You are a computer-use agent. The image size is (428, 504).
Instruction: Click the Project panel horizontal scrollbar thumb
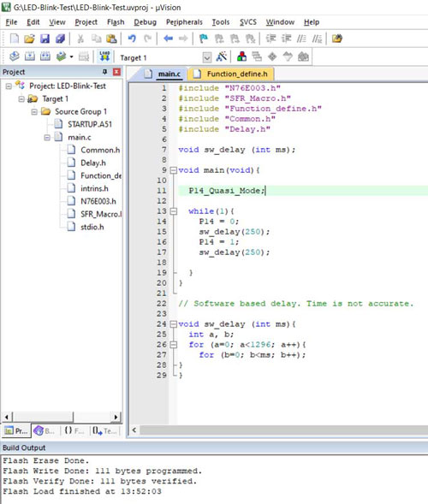tap(43, 418)
